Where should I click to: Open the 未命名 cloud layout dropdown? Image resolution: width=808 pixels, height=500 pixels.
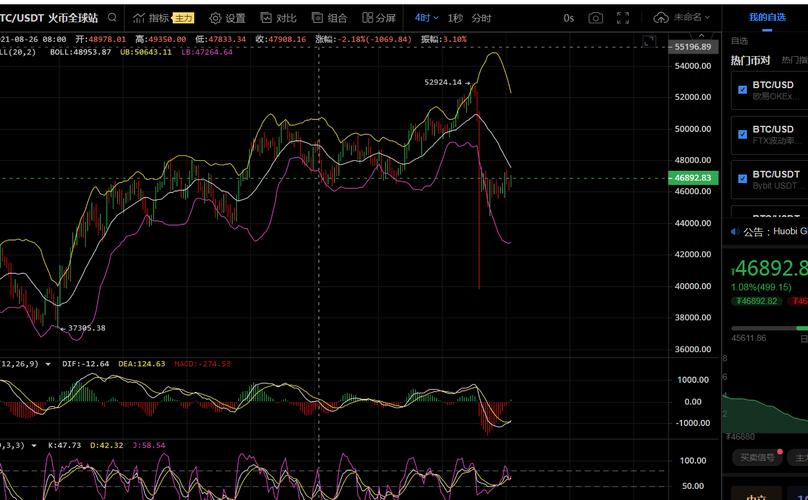coord(684,18)
